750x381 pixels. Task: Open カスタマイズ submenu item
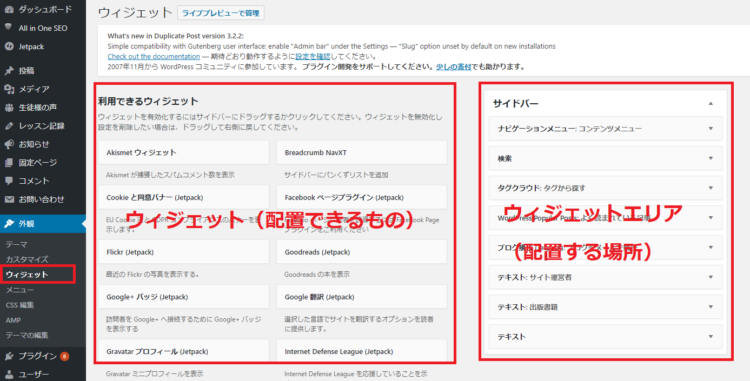tap(27, 260)
